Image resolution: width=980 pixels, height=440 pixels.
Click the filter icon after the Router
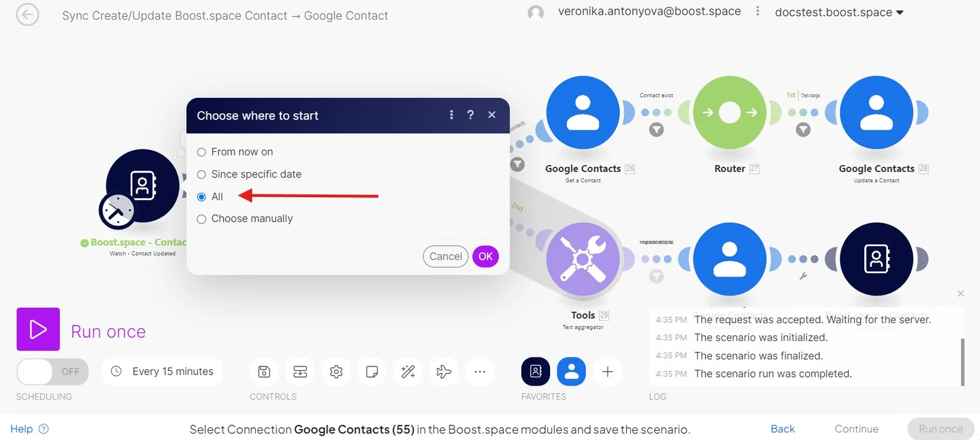point(803,130)
